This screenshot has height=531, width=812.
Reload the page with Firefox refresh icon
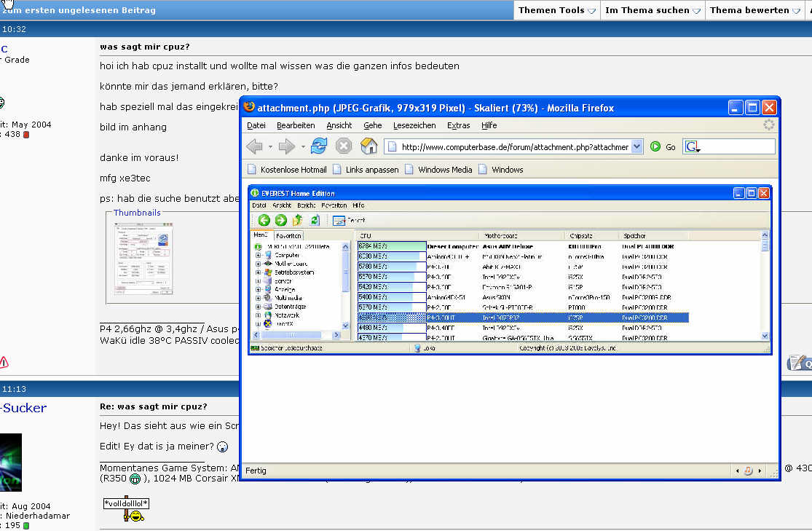point(318,146)
